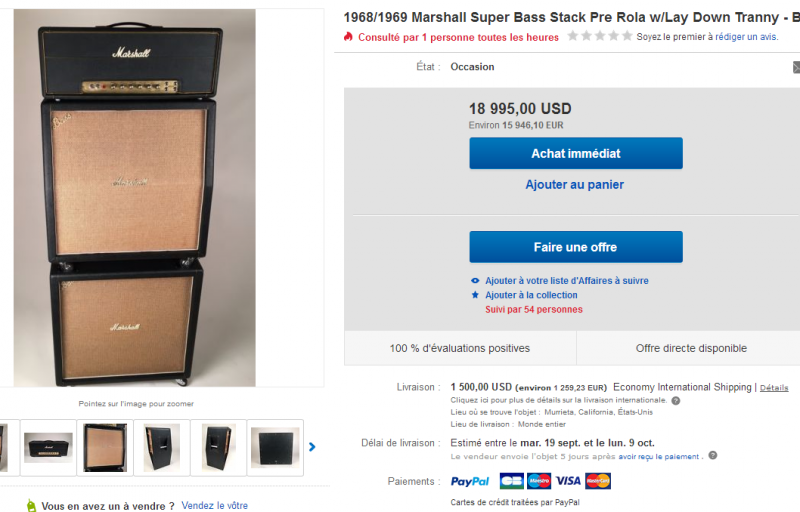The image size is (800, 512).
Task: Open the Détails shipping link
Action: pos(774,387)
